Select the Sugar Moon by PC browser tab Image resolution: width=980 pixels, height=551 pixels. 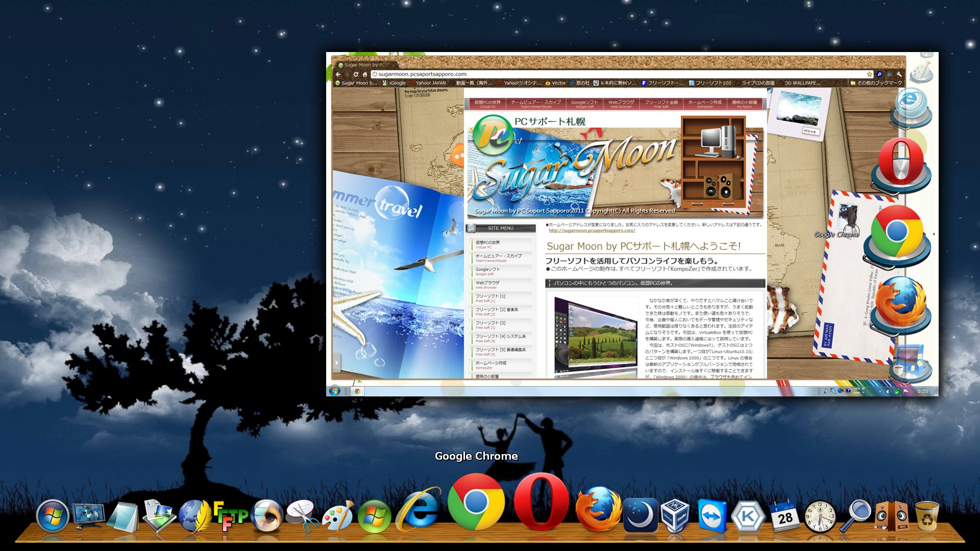pos(366,65)
